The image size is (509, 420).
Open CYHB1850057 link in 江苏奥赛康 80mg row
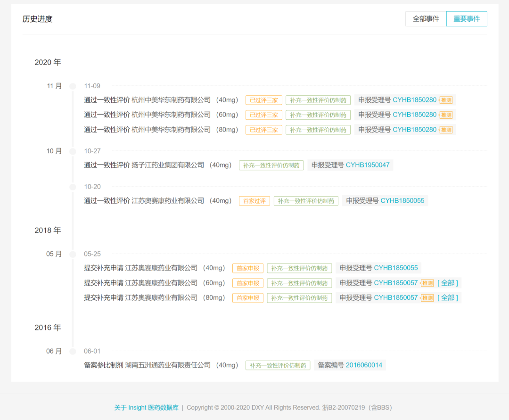[396, 297]
